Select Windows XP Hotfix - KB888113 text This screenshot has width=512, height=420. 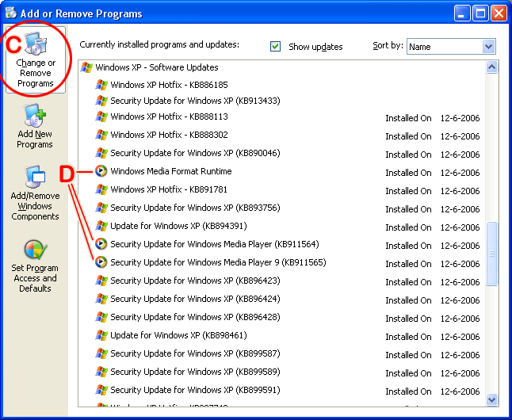[169, 116]
